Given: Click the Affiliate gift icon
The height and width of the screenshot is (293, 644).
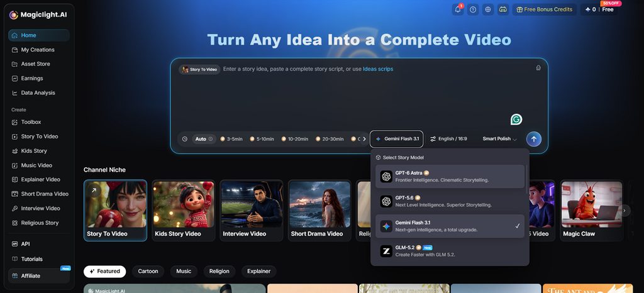Looking at the screenshot, I should pos(15,276).
